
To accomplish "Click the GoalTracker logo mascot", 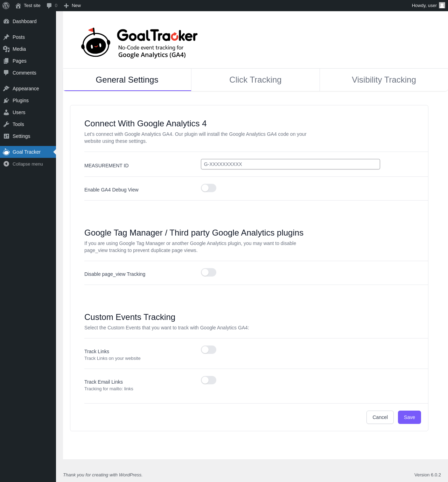I will [x=96, y=42].
